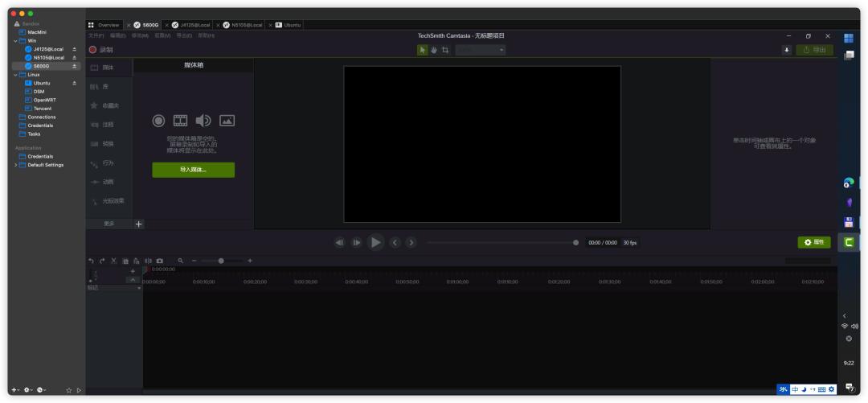Switch to the N5105@Local session tab
This screenshot has height=403, width=868.
click(243, 25)
